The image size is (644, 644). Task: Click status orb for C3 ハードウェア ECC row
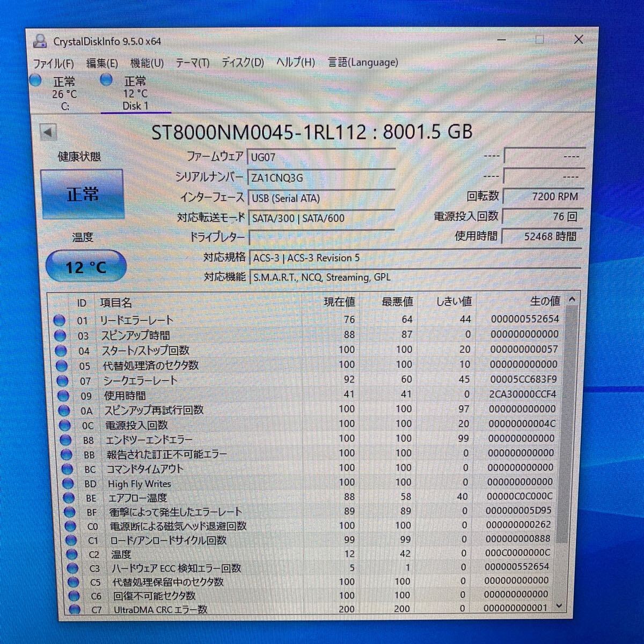(x=72, y=568)
